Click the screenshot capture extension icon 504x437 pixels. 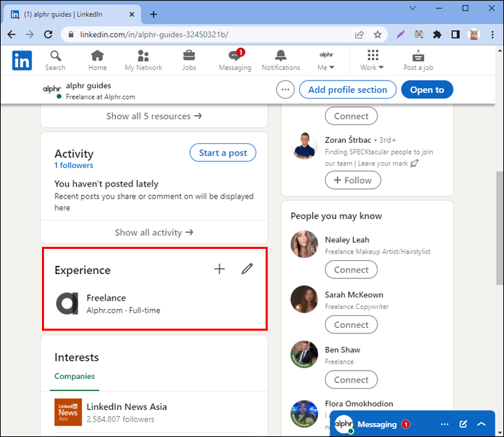(x=419, y=34)
